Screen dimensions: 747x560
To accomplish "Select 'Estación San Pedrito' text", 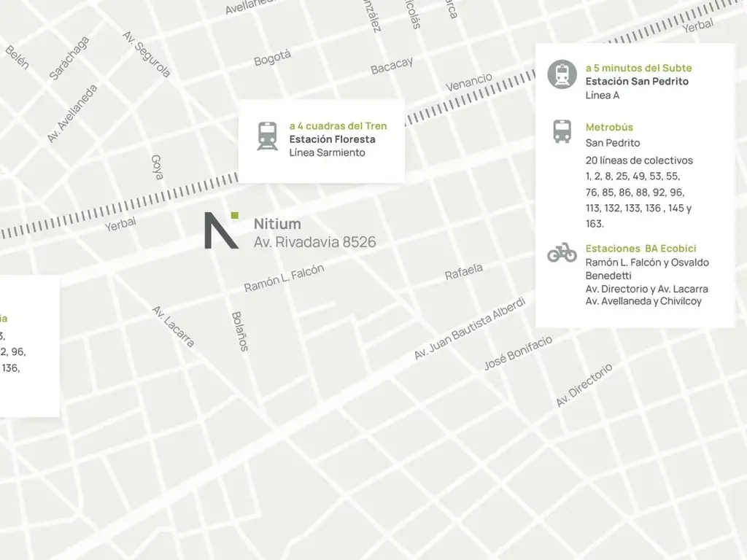I will [637, 82].
